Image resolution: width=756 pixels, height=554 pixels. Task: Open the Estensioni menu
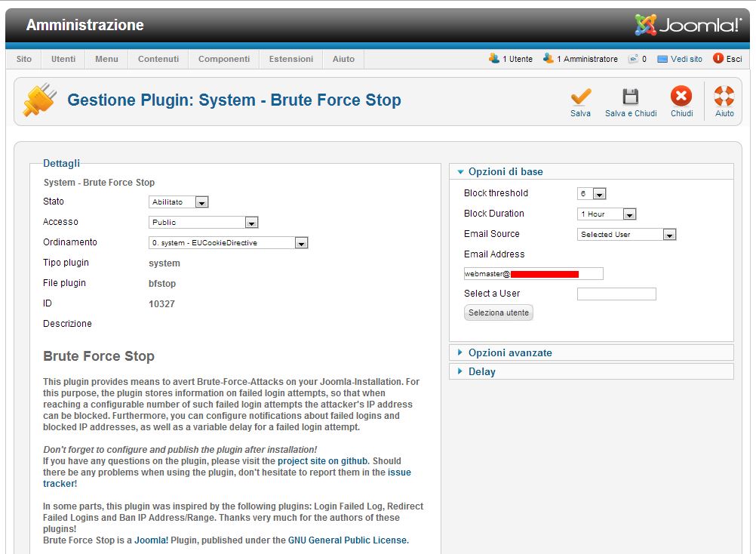[290, 59]
